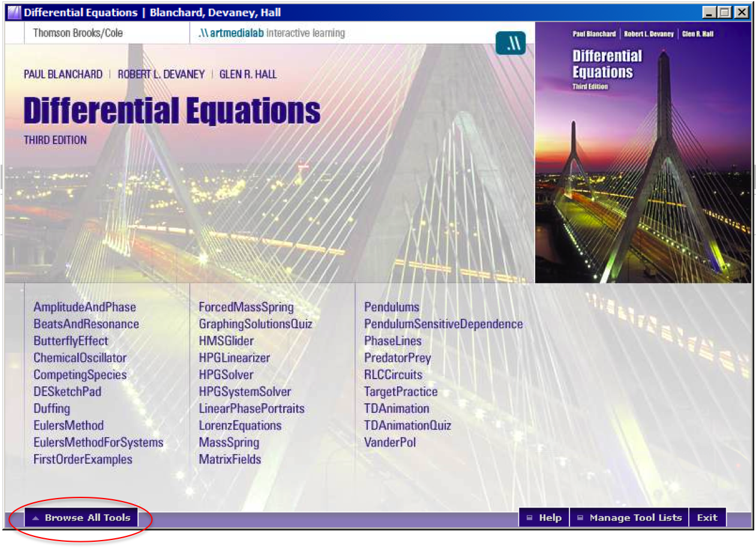Click the artmedialab interactive learning text
The image size is (756, 549).
point(272,33)
